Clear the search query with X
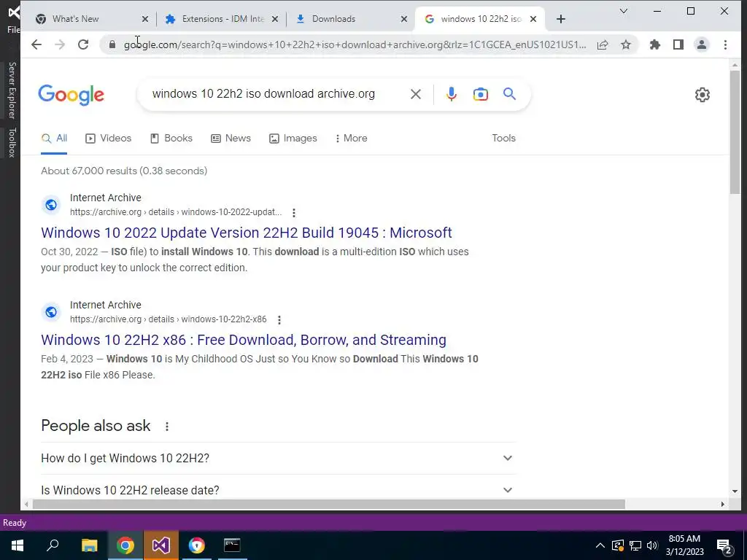The width and height of the screenshot is (747, 560). pos(415,94)
